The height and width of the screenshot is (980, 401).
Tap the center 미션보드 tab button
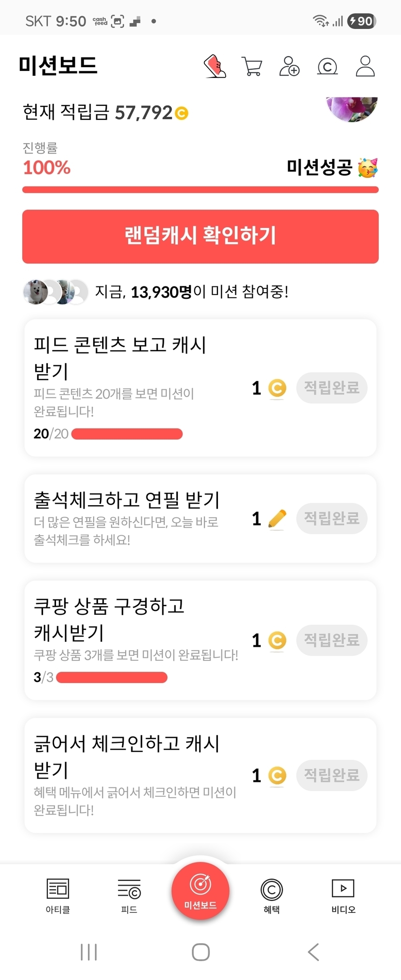tap(200, 891)
